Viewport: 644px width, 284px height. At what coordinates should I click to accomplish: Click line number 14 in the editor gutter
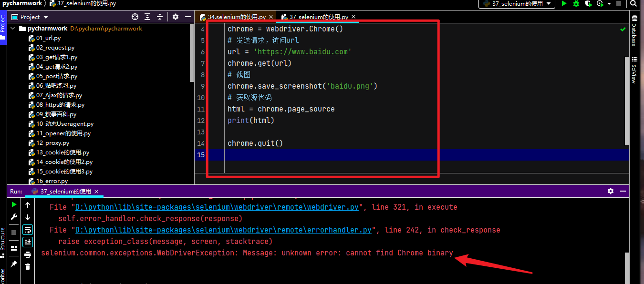click(200, 143)
